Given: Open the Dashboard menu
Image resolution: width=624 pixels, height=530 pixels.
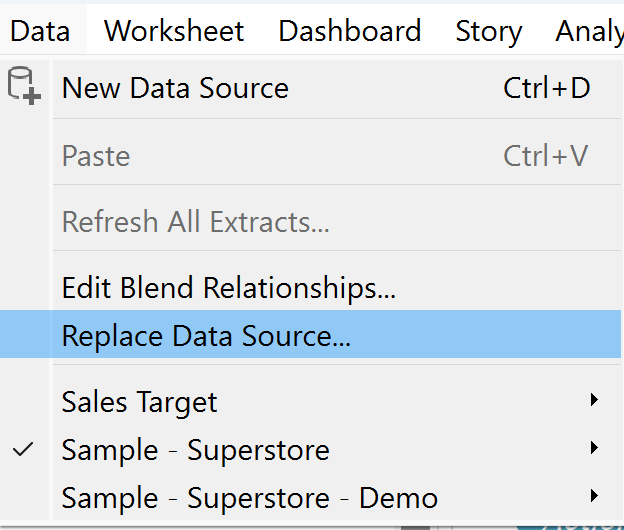Looking at the screenshot, I should coord(349,31).
